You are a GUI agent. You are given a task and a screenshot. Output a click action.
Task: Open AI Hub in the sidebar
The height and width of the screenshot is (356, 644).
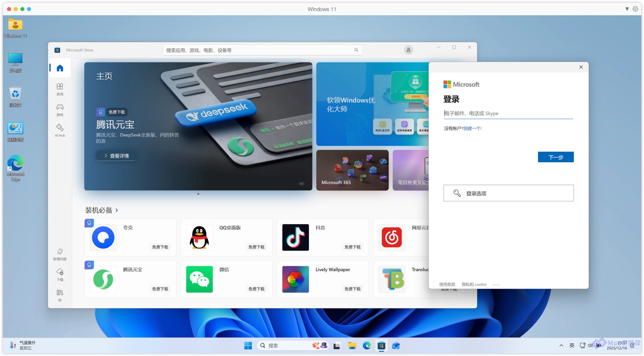pyautogui.click(x=60, y=130)
